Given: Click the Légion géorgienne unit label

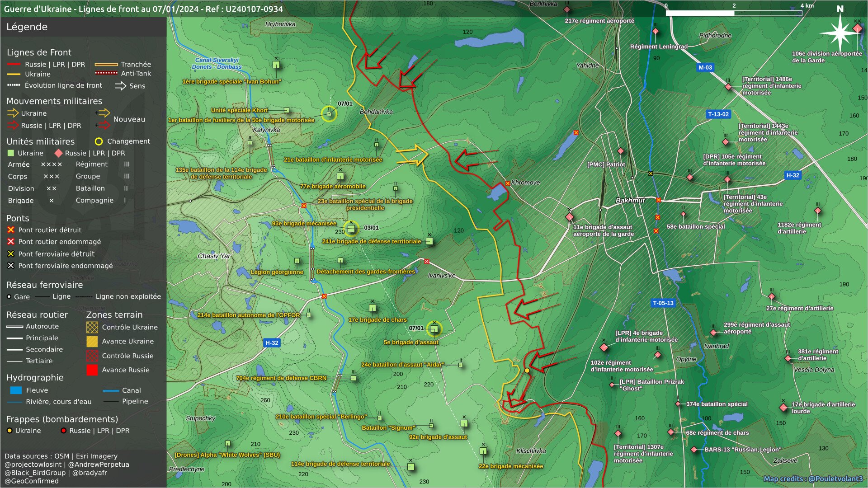Looking at the screenshot, I should click(277, 272).
